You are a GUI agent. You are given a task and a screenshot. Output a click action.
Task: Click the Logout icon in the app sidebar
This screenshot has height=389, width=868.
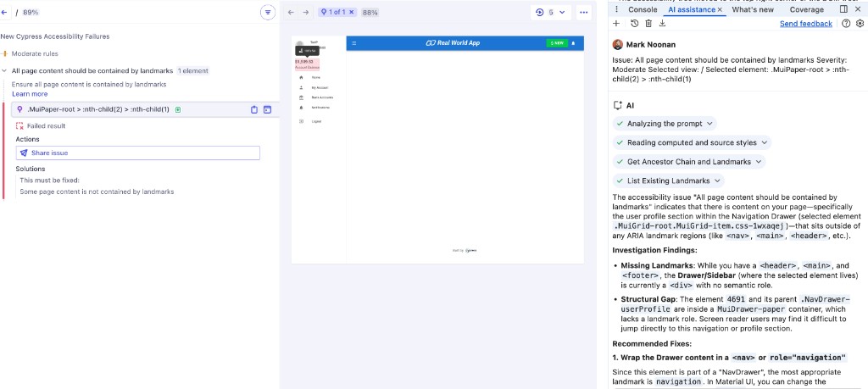click(x=301, y=121)
